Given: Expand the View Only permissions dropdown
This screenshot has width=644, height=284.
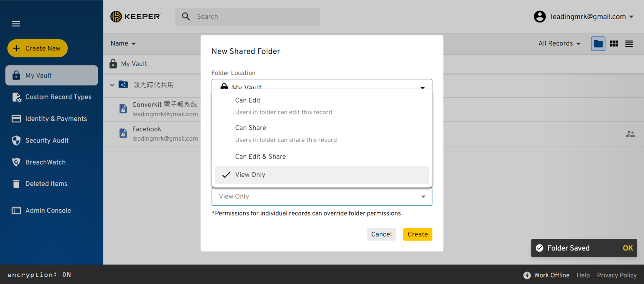Looking at the screenshot, I should [322, 197].
